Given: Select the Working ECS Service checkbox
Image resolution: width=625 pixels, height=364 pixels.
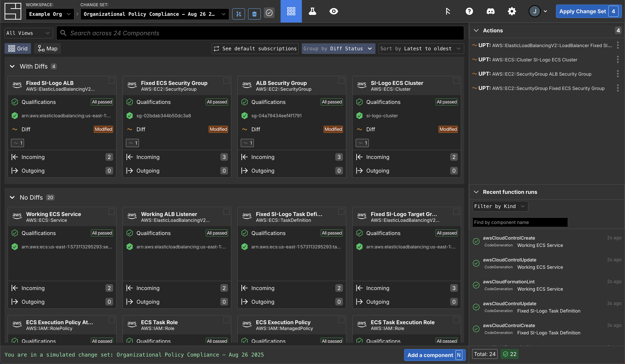Looking at the screenshot, I should [112, 211].
